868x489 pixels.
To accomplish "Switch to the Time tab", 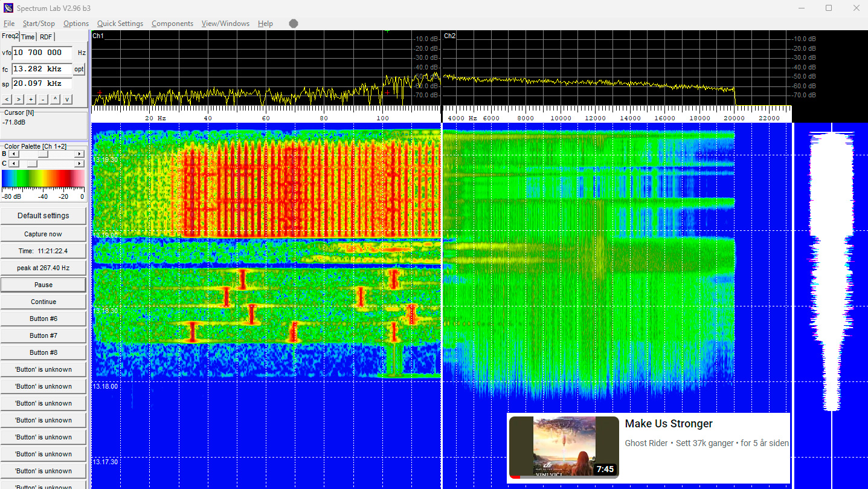I will [28, 37].
